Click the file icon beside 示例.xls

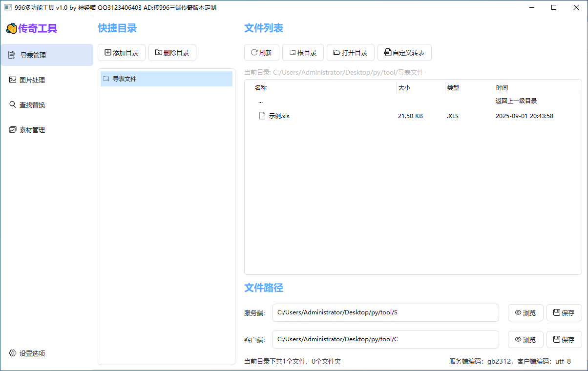click(x=262, y=116)
